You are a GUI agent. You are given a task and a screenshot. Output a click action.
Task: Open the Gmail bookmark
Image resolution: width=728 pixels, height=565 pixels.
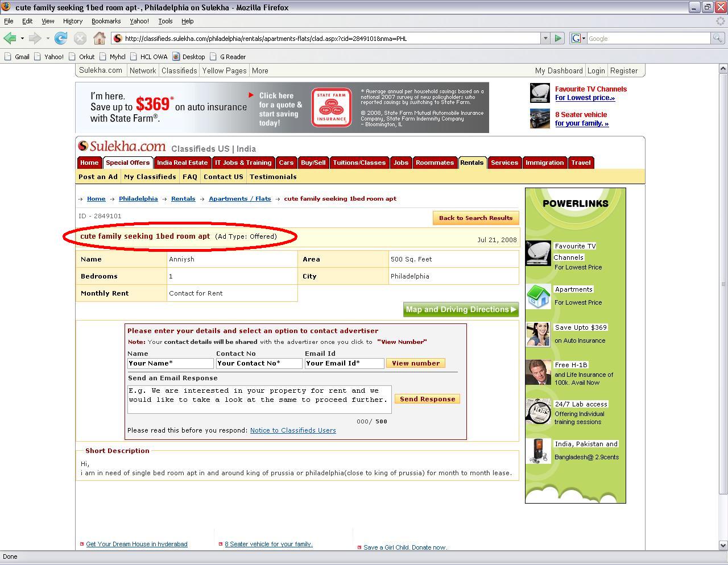16,56
